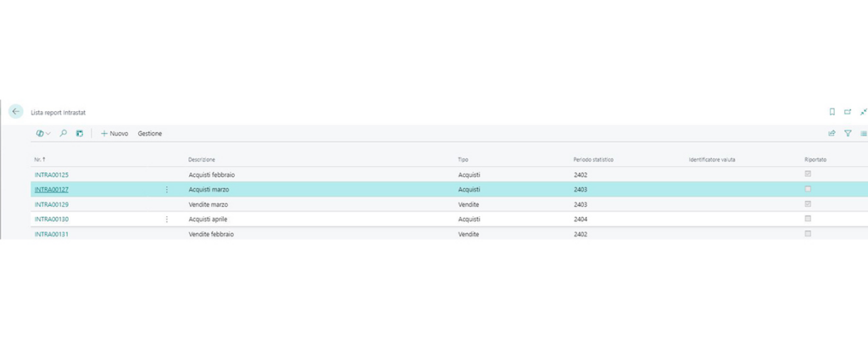
Task: Click the collapse page icon
Action: click(x=863, y=112)
